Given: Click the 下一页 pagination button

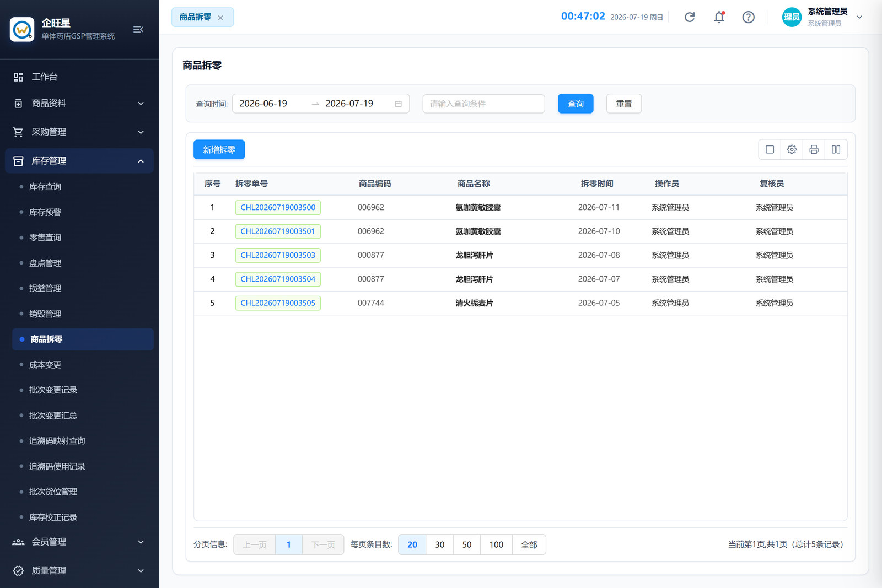Looking at the screenshot, I should [x=323, y=544].
